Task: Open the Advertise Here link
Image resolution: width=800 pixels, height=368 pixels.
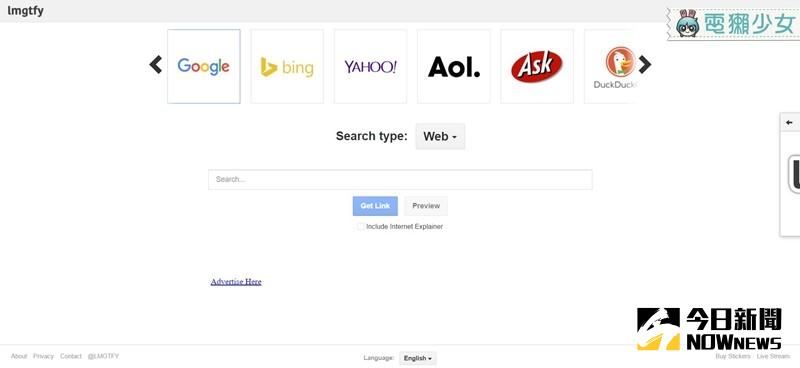Action: [236, 282]
